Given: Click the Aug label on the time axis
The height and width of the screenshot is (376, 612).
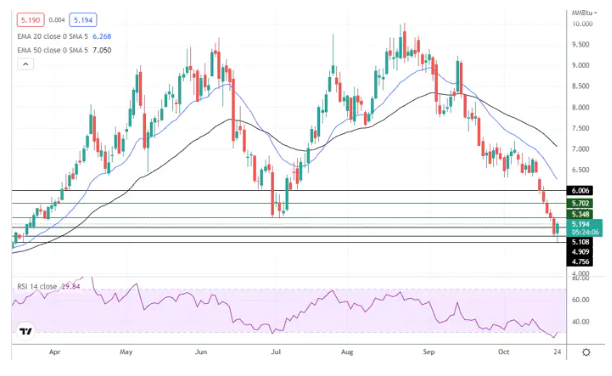Looking at the screenshot, I should 347,352.
